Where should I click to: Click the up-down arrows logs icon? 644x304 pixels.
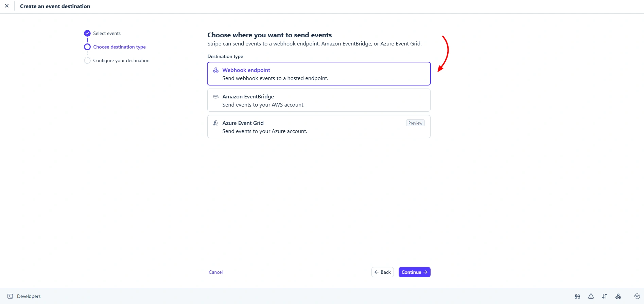coord(605,296)
